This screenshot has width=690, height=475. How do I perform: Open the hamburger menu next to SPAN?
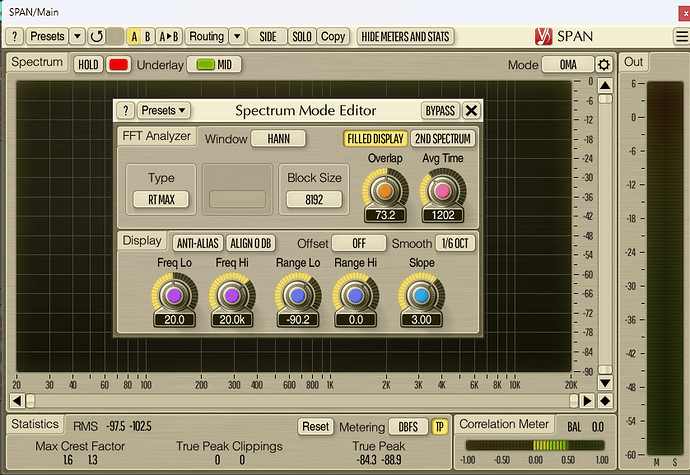tap(682, 36)
